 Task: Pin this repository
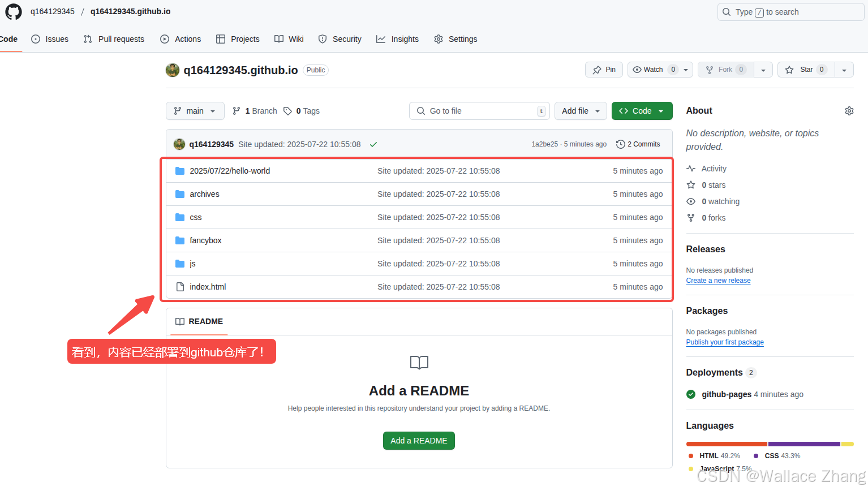click(x=604, y=70)
